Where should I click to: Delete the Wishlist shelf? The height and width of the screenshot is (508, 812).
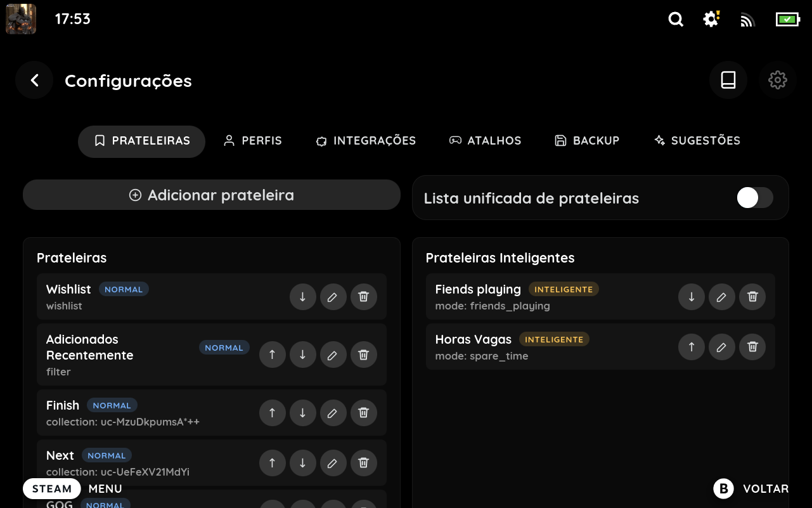[x=364, y=297]
